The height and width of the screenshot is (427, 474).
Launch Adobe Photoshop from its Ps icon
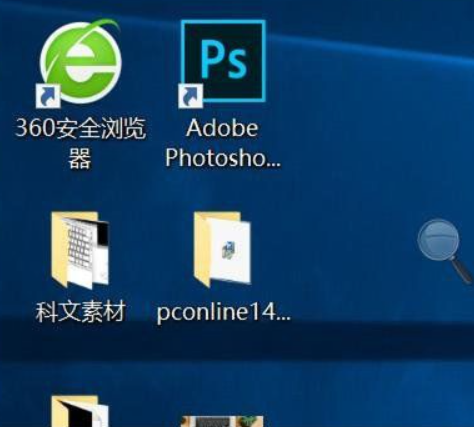[222, 63]
